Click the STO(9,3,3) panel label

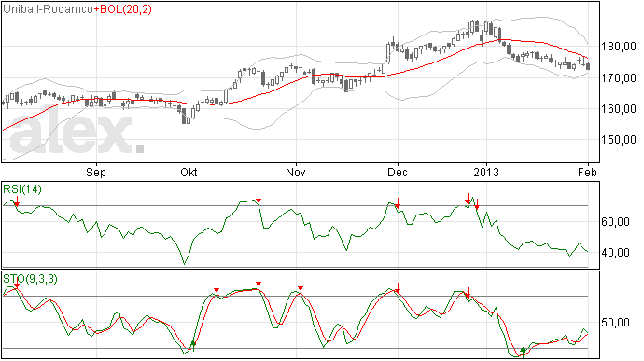tap(30, 279)
